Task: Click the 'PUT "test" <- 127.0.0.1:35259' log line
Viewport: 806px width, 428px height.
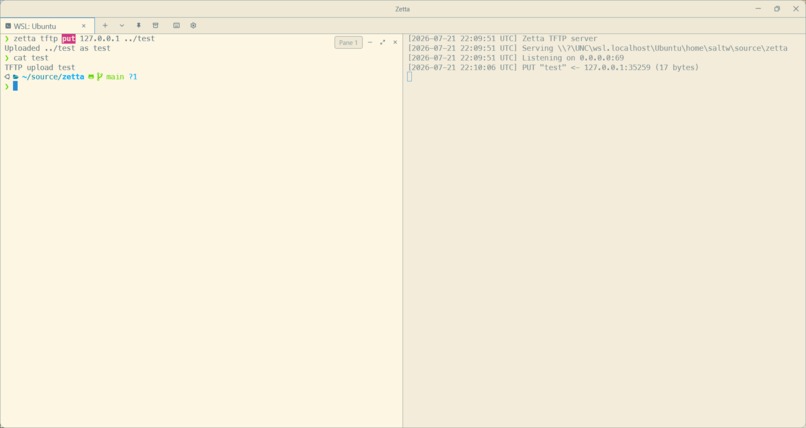Action: click(x=553, y=67)
